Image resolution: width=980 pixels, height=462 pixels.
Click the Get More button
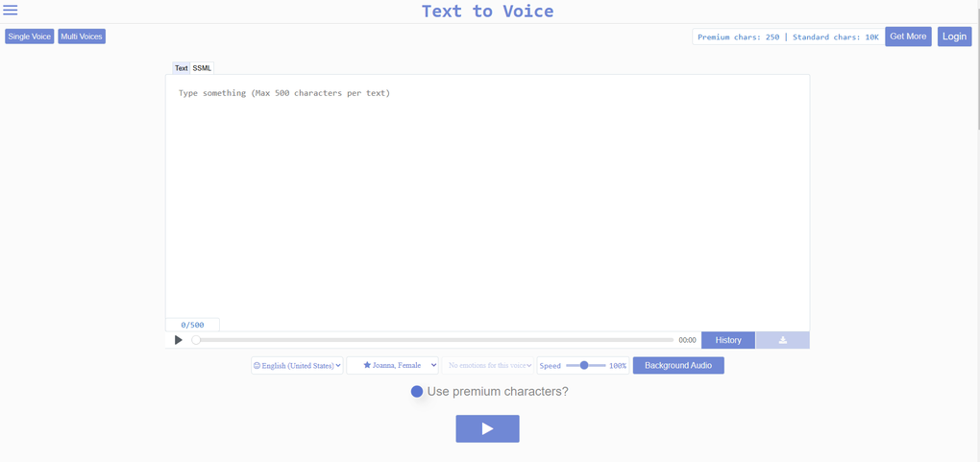[908, 36]
